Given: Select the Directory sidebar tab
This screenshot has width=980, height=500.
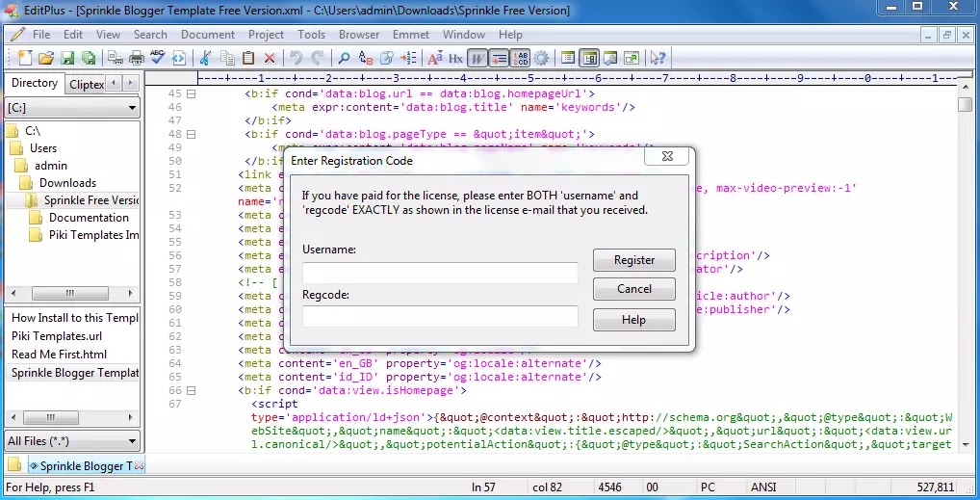Looking at the screenshot, I should pyautogui.click(x=35, y=83).
